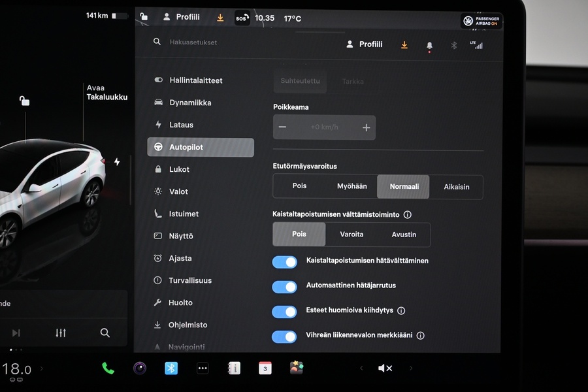This screenshot has height=392, width=588.
Task: Tap the Bluetooth icon in bottom dock
Action: tap(171, 368)
